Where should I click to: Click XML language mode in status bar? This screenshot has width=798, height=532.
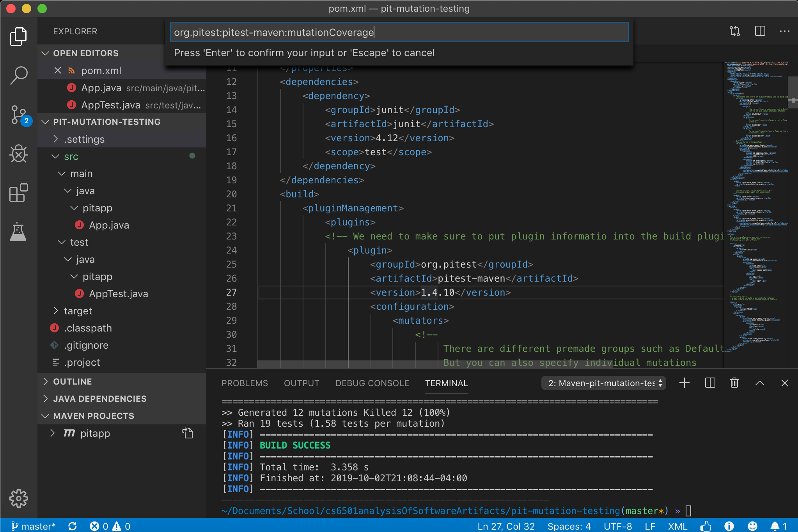(x=677, y=526)
